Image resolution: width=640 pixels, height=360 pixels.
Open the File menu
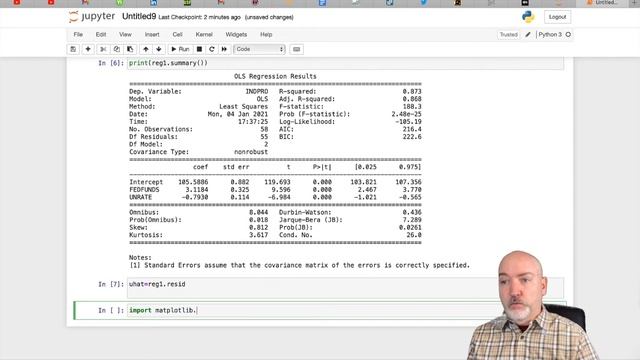click(78, 35)
